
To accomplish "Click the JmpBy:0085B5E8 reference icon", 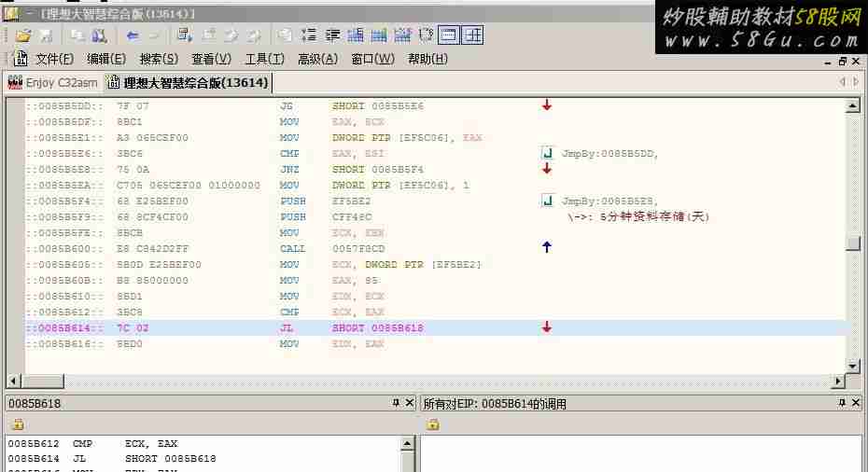I will pos(547,201).
